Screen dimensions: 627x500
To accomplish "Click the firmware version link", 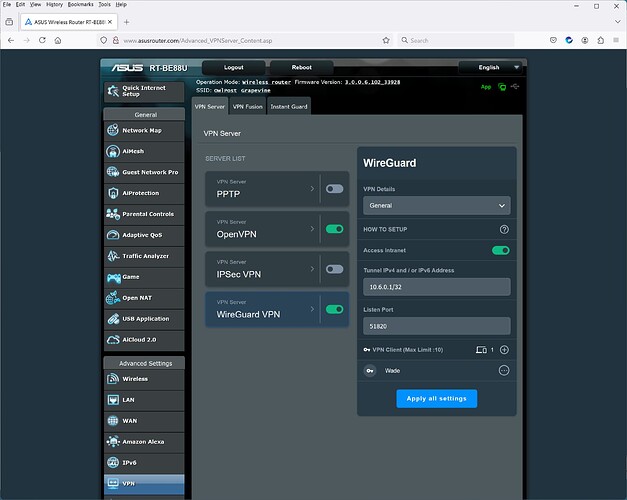I will (372, 82).
